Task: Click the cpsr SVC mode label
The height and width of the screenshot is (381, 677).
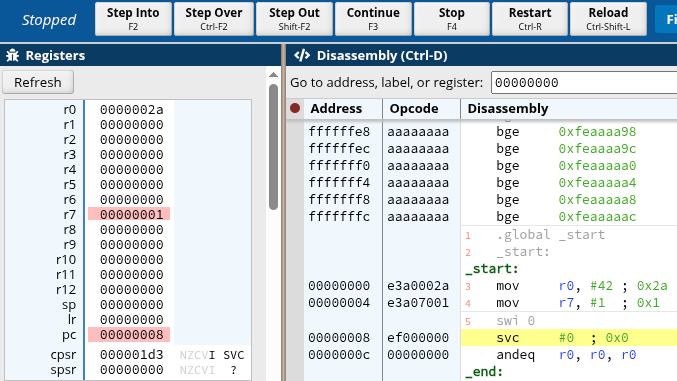Action: pos(234,355)
